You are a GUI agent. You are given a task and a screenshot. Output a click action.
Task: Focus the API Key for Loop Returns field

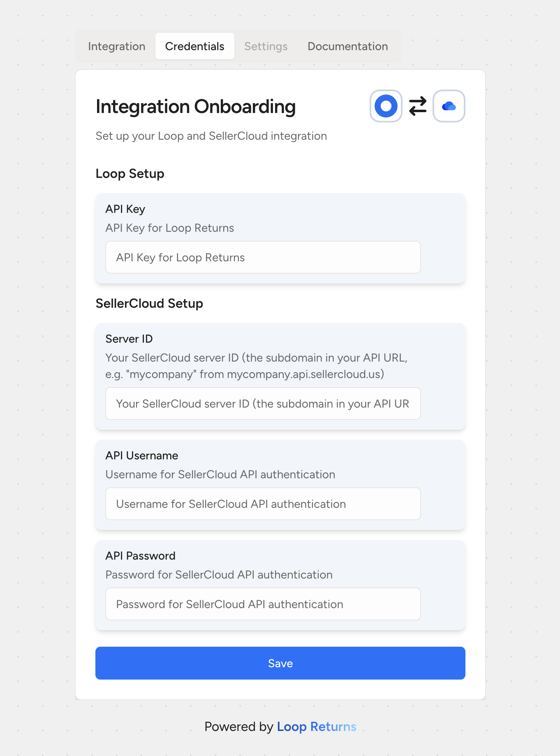click(x=263, y=257)
